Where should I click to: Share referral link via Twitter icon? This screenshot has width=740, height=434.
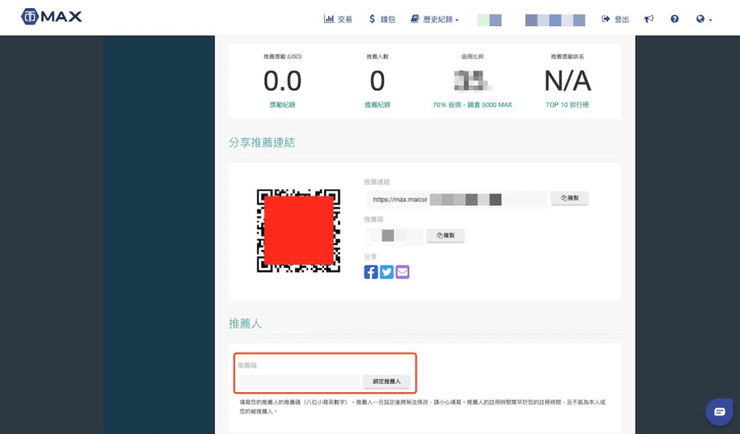pyautogui.click(x=387, y=272)
